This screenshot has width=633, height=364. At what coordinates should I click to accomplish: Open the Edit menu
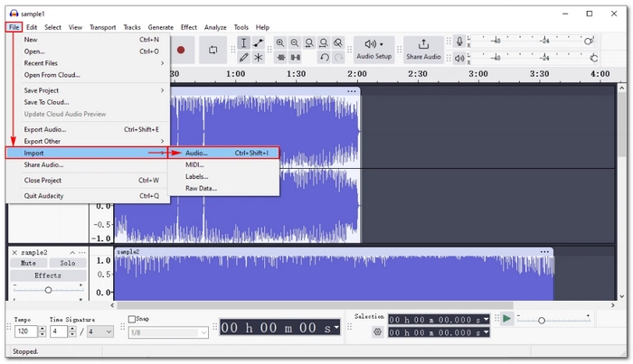point(32,27)
